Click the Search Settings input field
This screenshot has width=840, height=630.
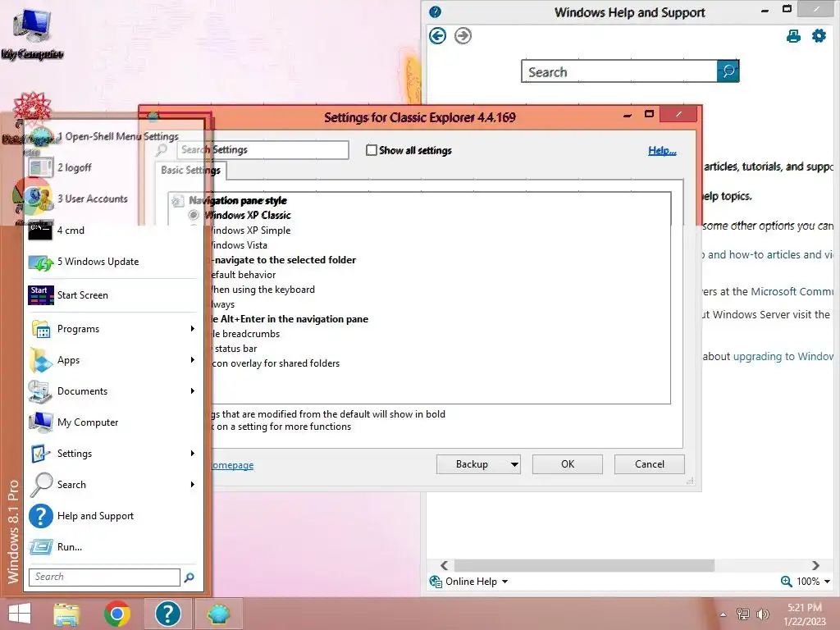263,150
